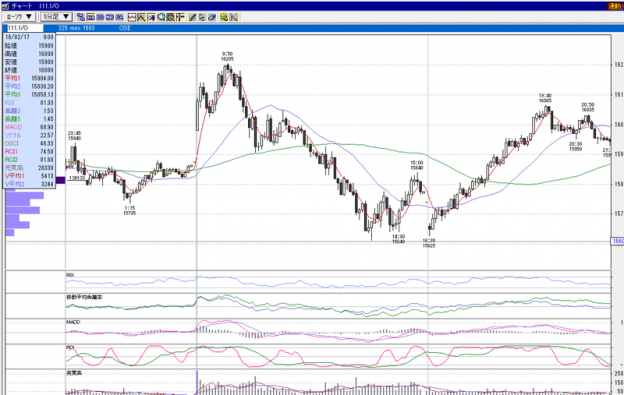Click the yellow lightbulb icon
The image size is (624, 395).
(224, 17)
